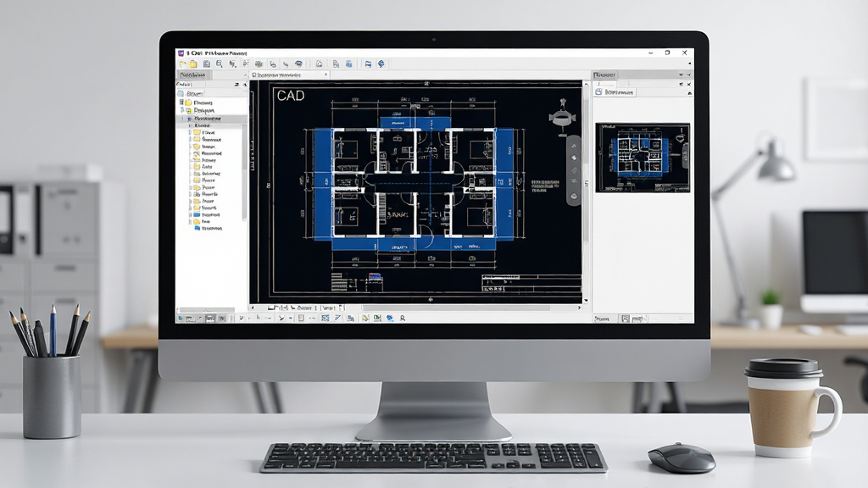Close the open drawing document tab
Viewport: 868px width, 488px height.
click(325, 75)
